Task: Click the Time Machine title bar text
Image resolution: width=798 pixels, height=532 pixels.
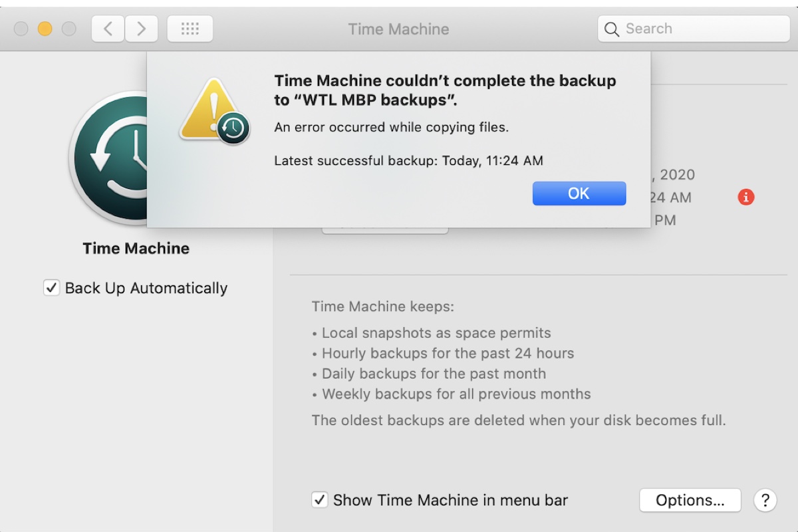Action: (x=398, y=29)
